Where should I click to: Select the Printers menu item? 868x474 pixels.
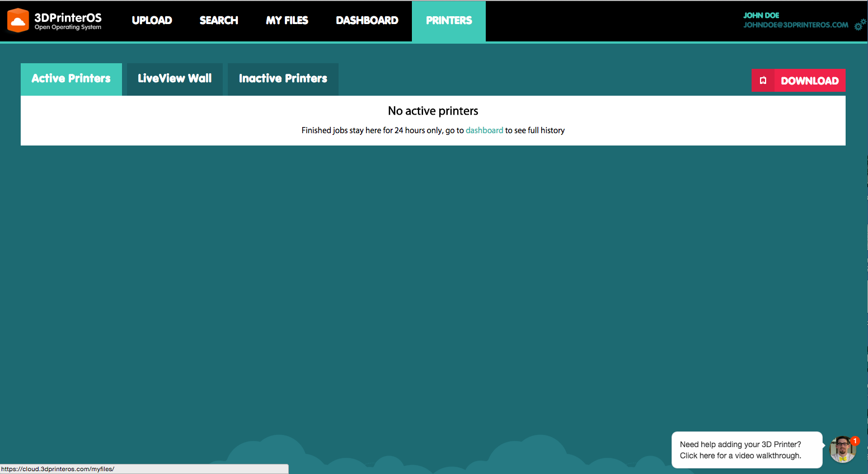pyautogui.click(x=449, y=21)
